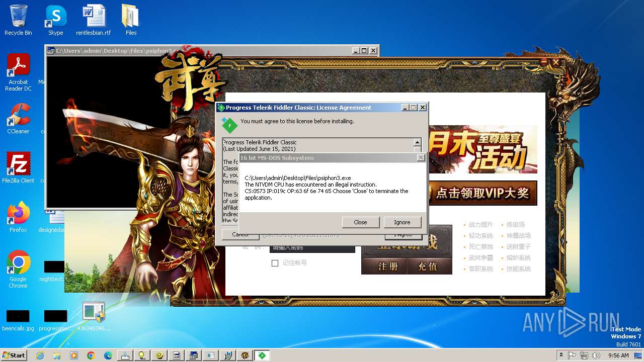Open beencalls.jpg file on desktop
644x362 pixels.
[18, 320]
